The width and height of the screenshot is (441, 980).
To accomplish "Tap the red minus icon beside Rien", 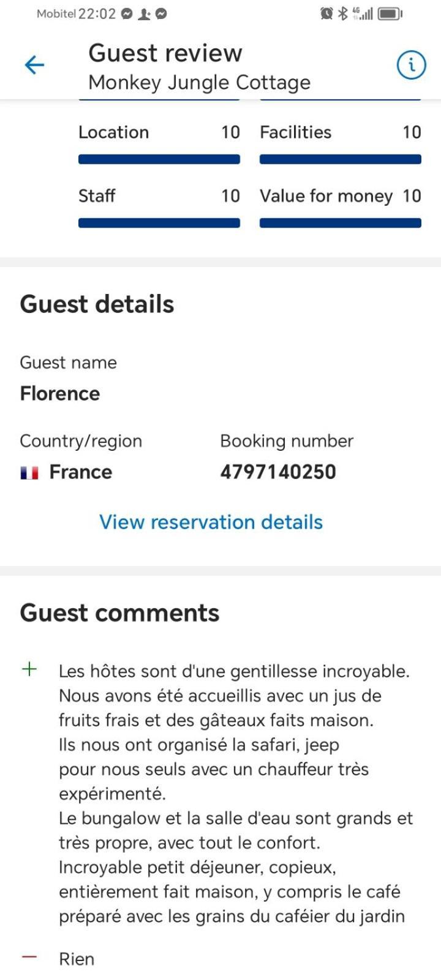I will [x=29, y=957].
